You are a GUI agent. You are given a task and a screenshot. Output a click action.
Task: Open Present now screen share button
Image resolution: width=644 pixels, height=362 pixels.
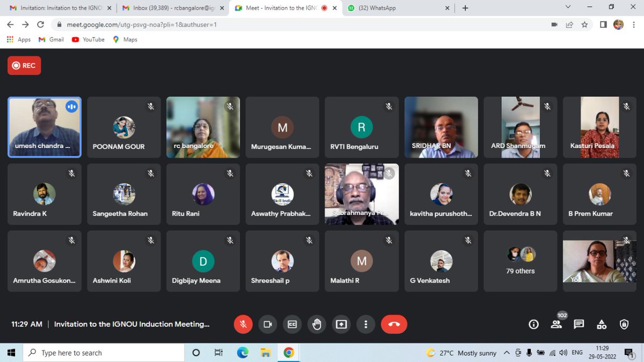coord(341,324)
